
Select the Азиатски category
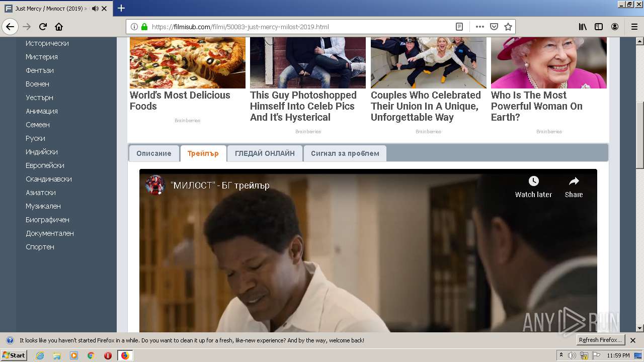click(41, 193)
